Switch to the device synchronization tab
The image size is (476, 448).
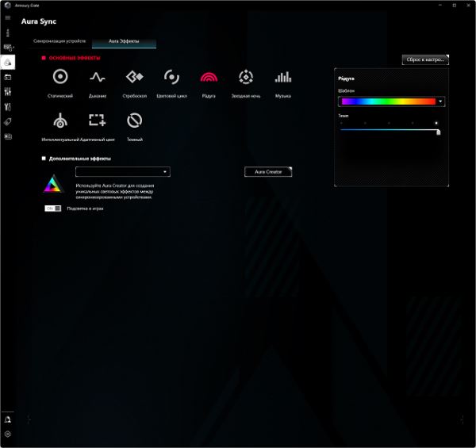coord(59,41)
